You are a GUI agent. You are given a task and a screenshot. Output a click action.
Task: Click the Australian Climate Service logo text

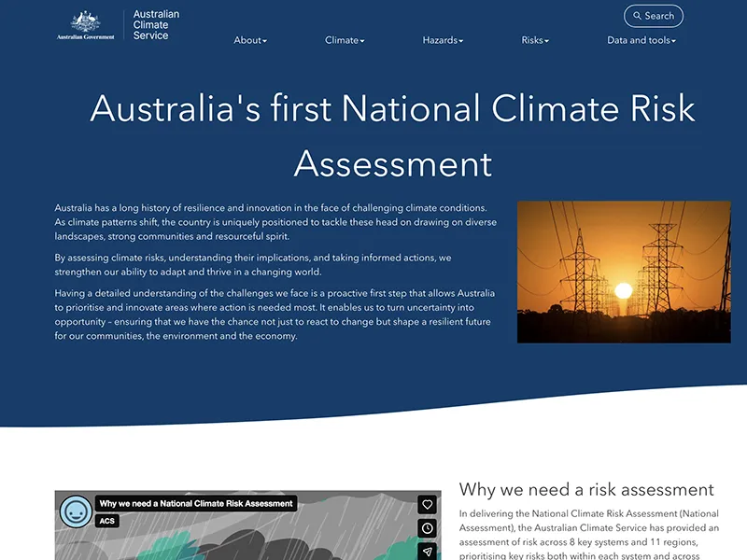156,25
